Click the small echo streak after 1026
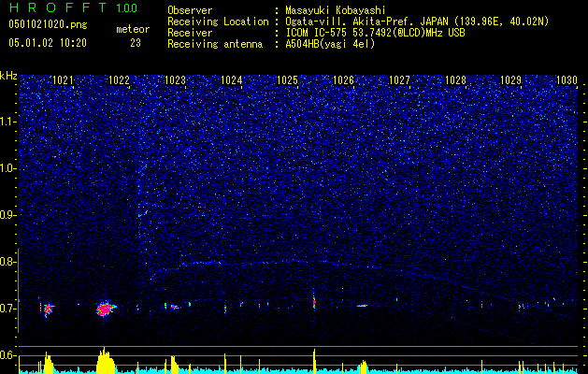This screenshot has width=588, height=374. click(x=362, y=306)
